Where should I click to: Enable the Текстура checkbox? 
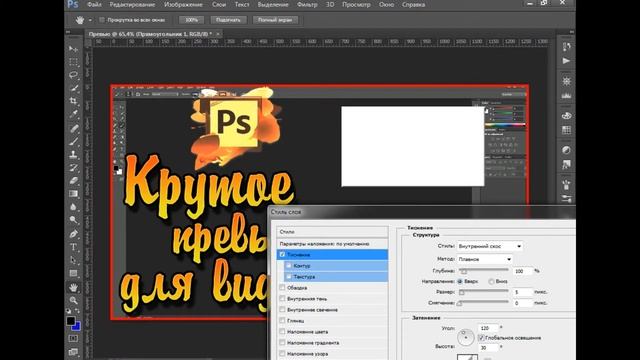pos(289,276)
